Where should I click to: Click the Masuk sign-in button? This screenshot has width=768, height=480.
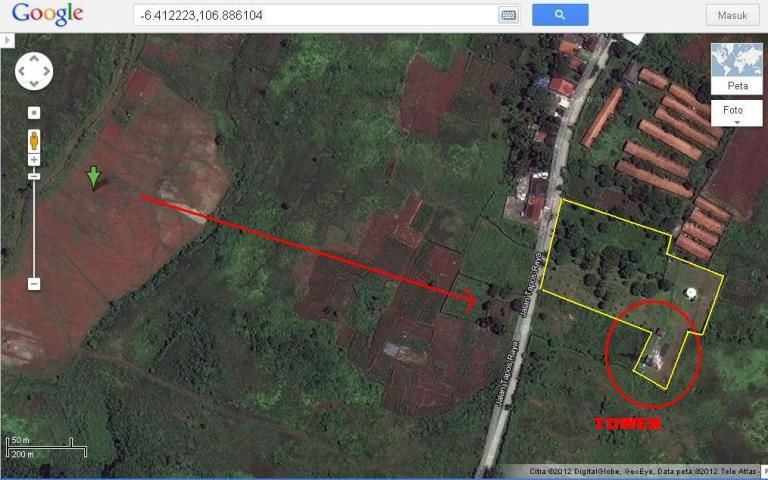(x=732, y=15)
